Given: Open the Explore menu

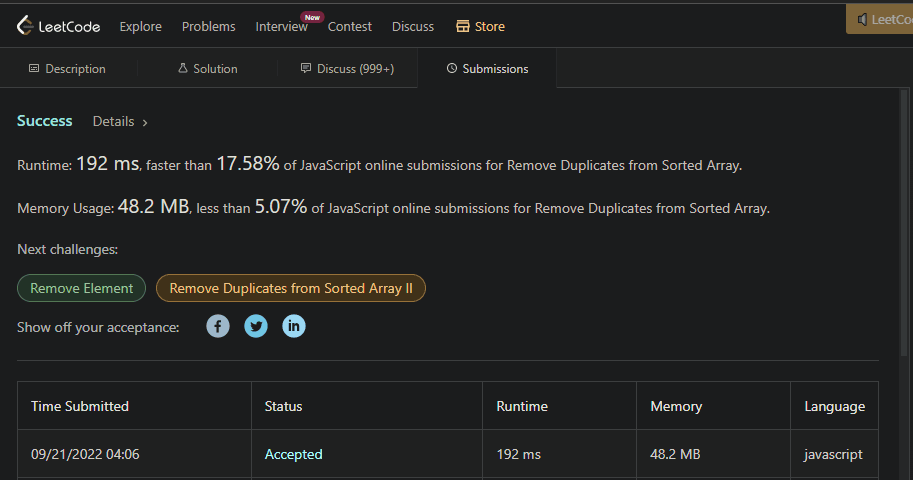Looking at the screenshot, I should click(x=140, y=26).
